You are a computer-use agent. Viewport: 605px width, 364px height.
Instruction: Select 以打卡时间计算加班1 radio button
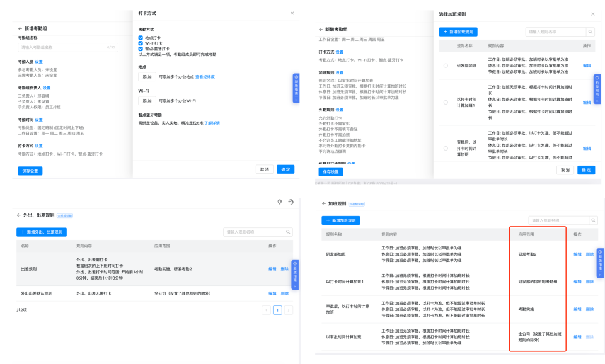pyautogui.click(x=446, y=102)
